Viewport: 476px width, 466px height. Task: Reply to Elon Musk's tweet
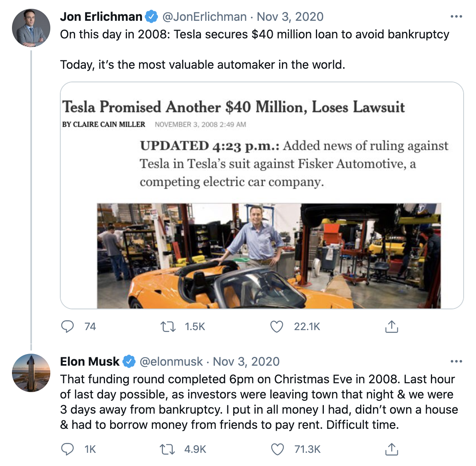point(67,449)
